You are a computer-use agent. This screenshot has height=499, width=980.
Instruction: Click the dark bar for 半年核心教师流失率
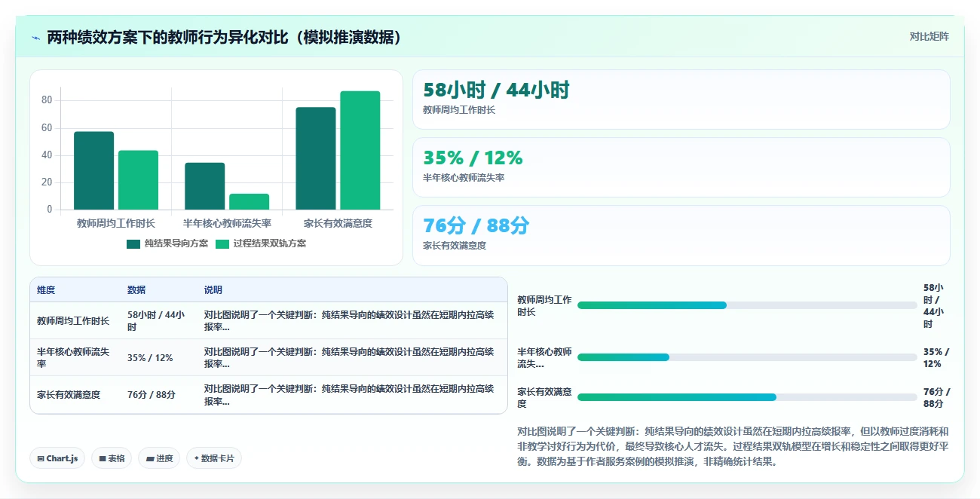204,186
